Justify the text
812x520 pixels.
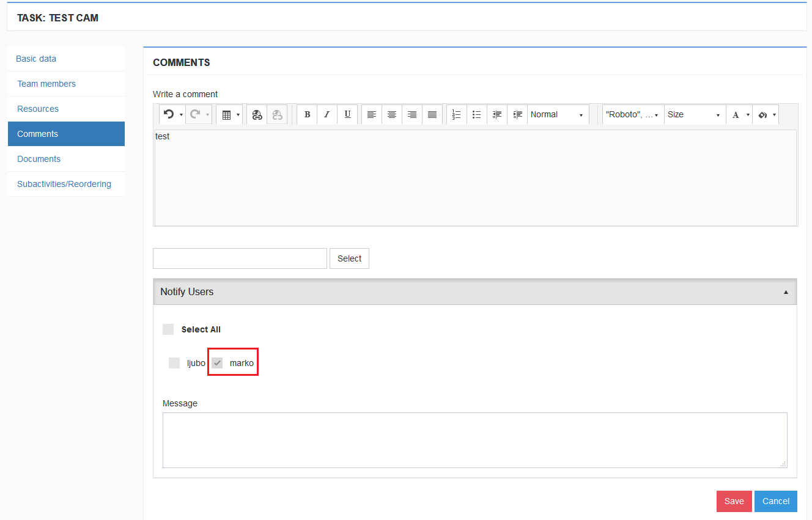pyautogui.click(x=432, y=115)
